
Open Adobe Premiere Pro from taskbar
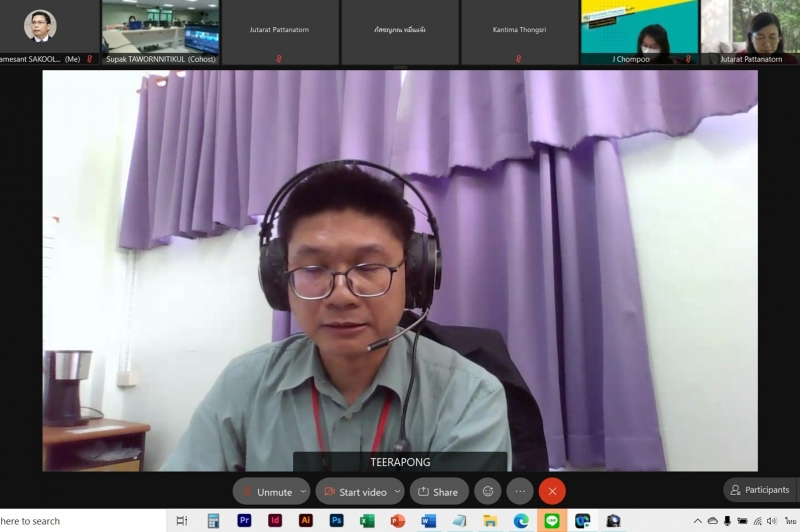pyautogui.click(x=244, y=521)
